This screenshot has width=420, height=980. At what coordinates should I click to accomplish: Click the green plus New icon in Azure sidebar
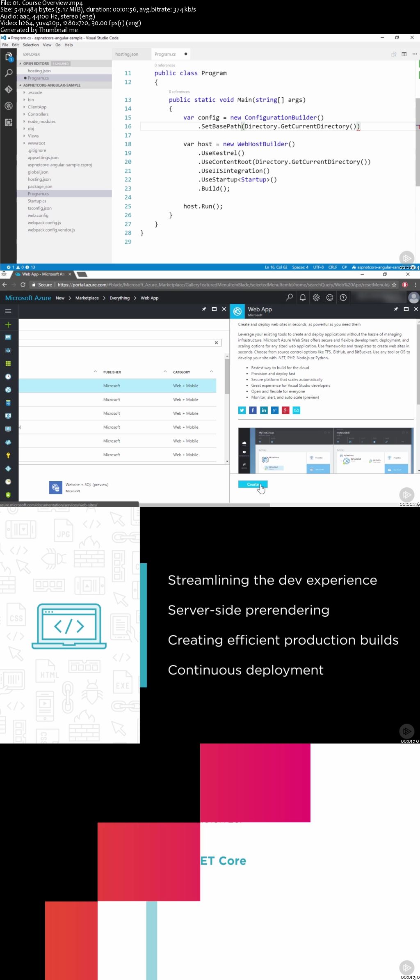pos(8,325)
